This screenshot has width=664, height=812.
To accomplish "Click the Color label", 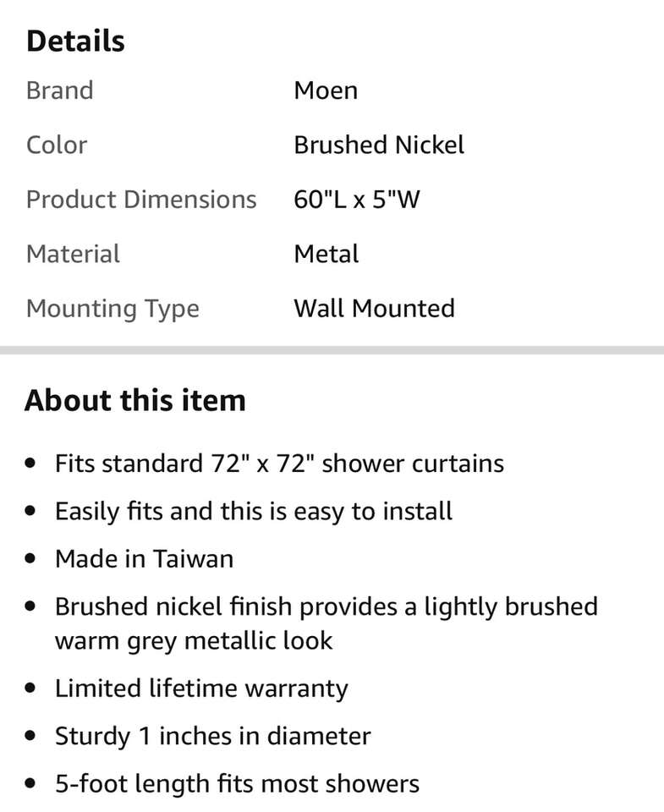I will click(56, 145).
